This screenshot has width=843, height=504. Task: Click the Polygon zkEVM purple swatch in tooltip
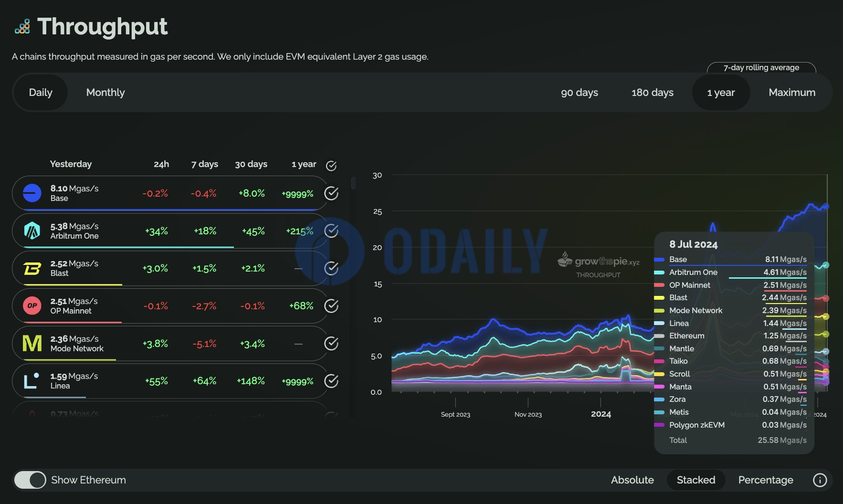pos(659,425)
